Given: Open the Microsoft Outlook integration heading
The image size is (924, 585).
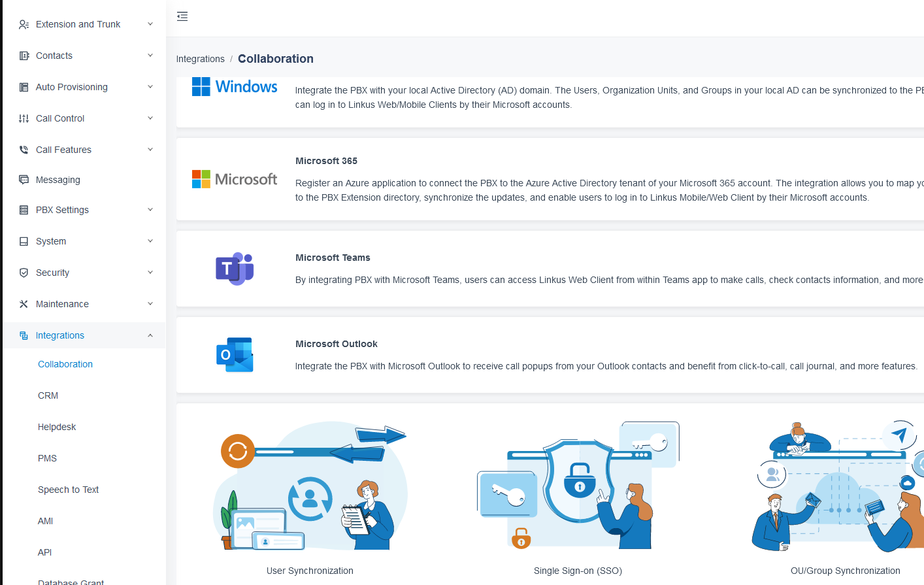Looking at the screenshot, I should point(337,344).
